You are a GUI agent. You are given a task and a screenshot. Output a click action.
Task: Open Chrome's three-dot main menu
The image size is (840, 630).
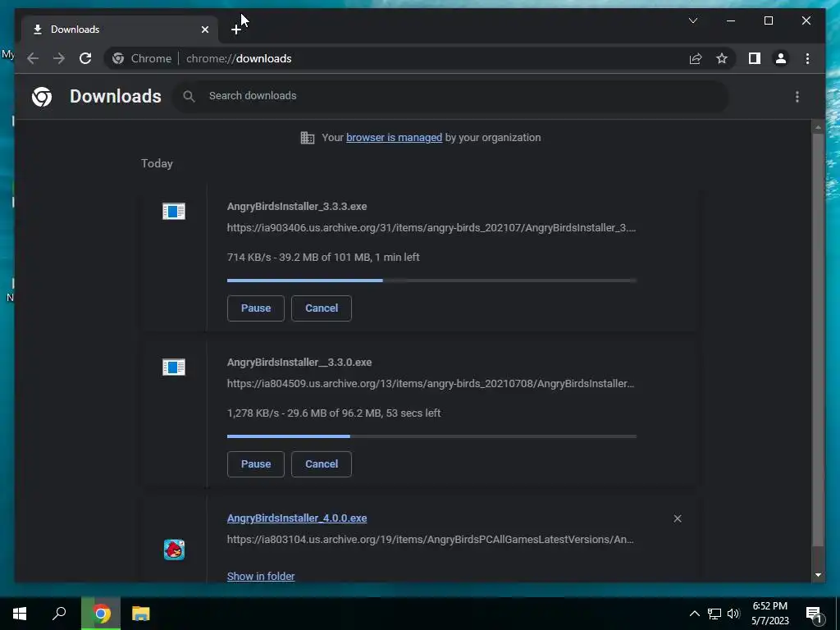807,58
